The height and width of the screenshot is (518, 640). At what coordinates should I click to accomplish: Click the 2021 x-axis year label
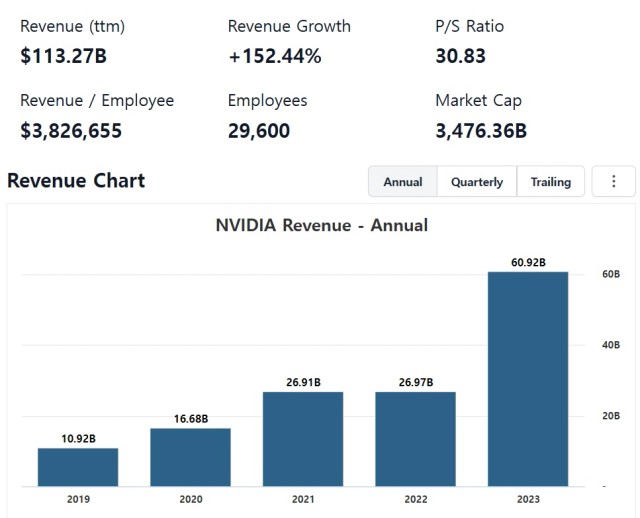click(x=303, y=499)
